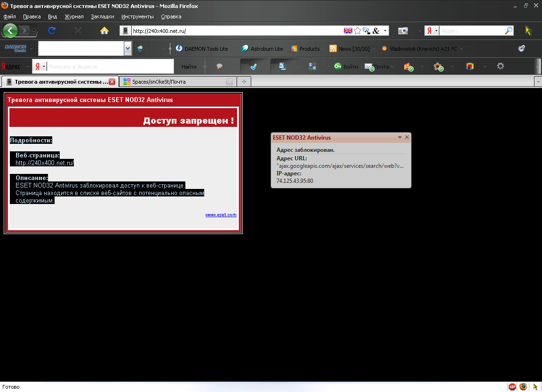Open the Вид menu
This screenshot has height=392, width=542.
[x=53, y=16]
